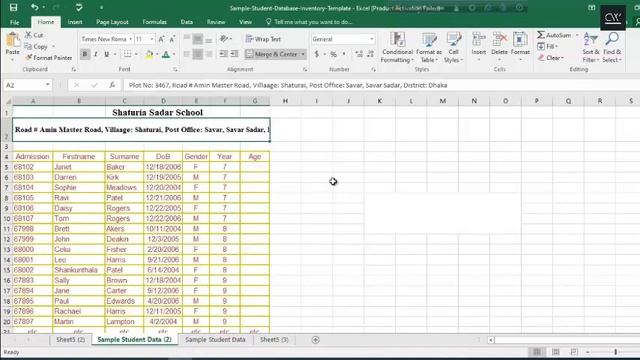Click the insert function fx icon

coord(112,85)
